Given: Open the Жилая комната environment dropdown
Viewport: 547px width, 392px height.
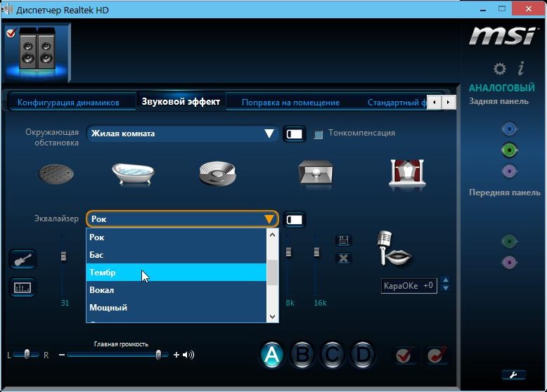Looking at the screenshot, I should pyautogui.click(x=182, y=133).
